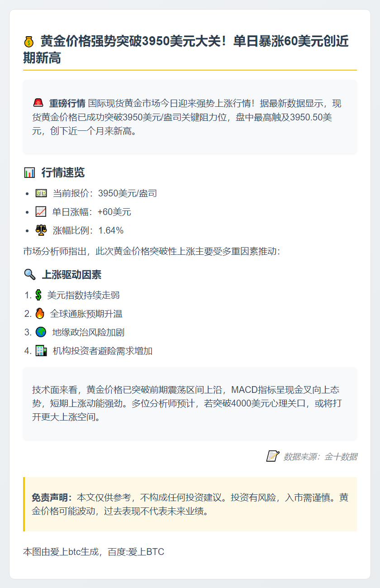
Task: Click the globe icon beside 地缘政治风险加剧
Action: click(41, 332)
